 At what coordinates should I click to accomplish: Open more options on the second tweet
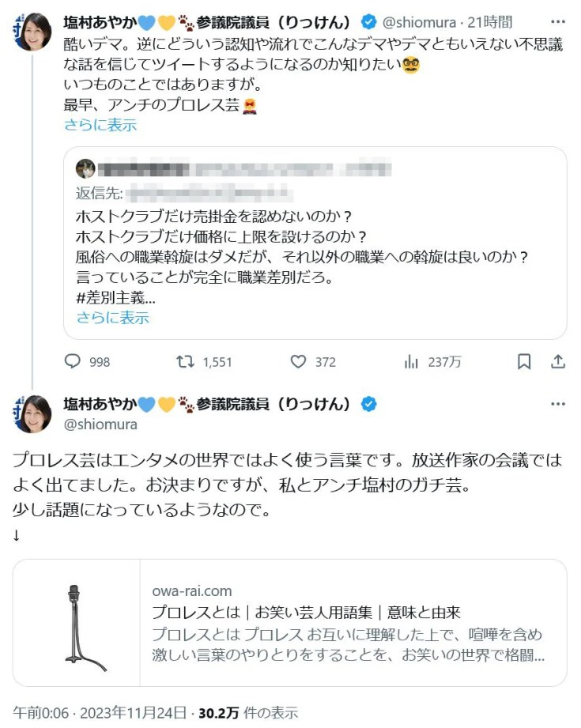558,404
